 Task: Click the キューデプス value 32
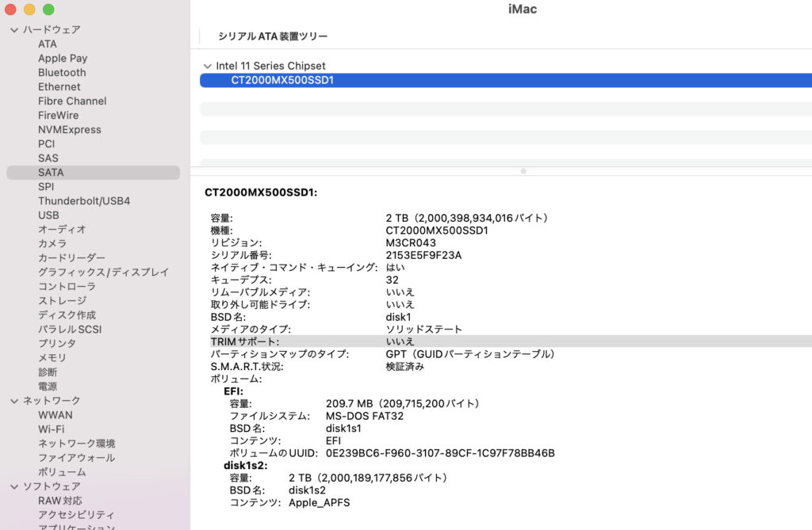(392, 280)
